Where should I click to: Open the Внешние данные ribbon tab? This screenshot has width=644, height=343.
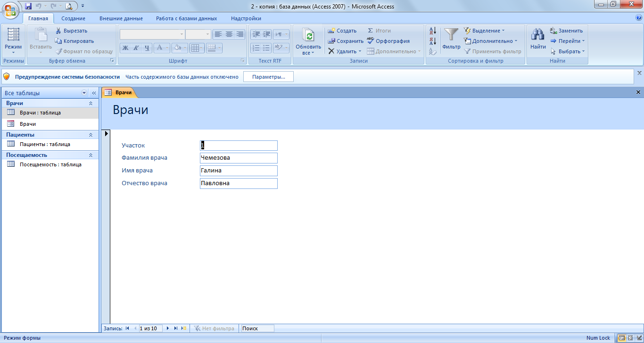[121, 18]
